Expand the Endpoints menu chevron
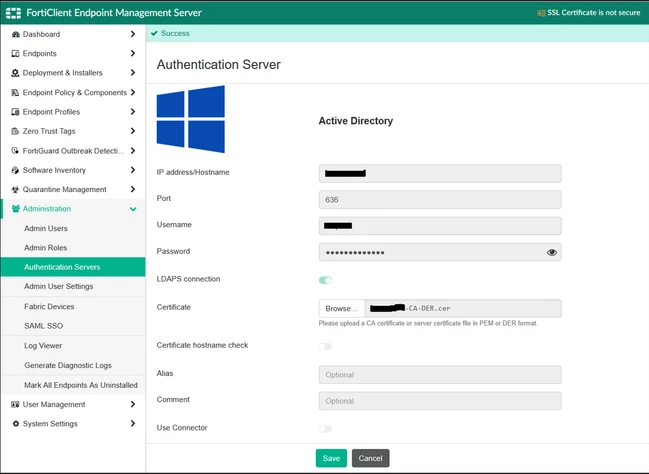Screen dimensions: 649x474 point(133,53)
